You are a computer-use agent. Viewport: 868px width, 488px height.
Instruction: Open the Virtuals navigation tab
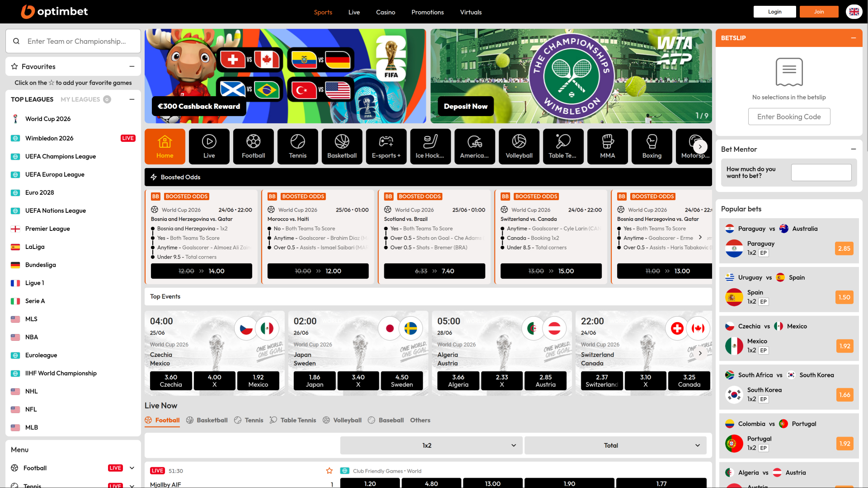(471, 12)
